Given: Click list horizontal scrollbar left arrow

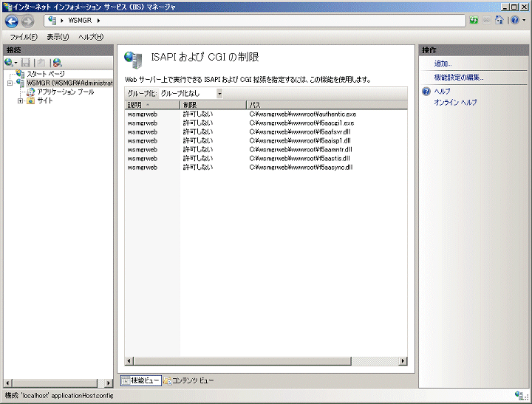Looking at the screenshot, I should [x=129, y=361].
